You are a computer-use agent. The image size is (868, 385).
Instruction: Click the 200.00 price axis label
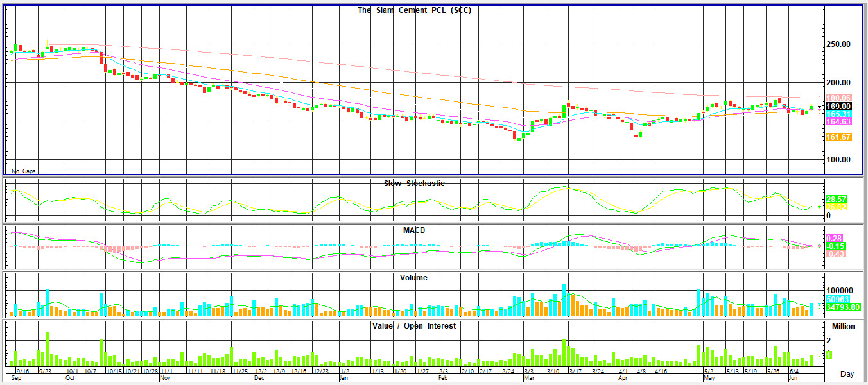click(838, 83)
